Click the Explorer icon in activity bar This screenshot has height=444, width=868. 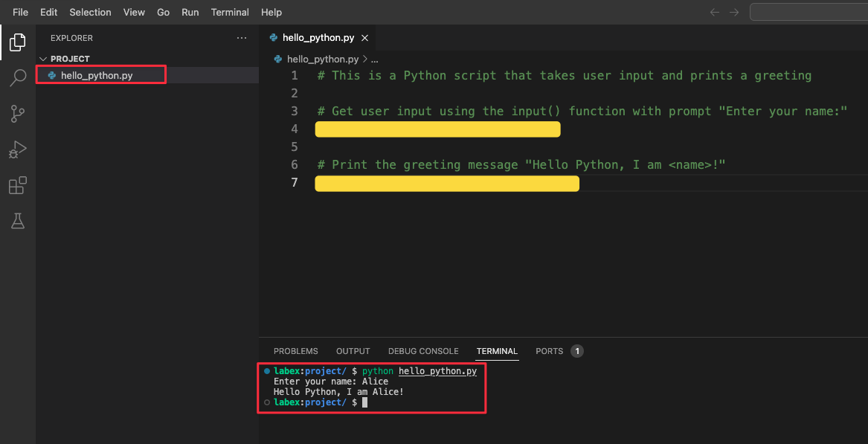click(x=17, y=42)
